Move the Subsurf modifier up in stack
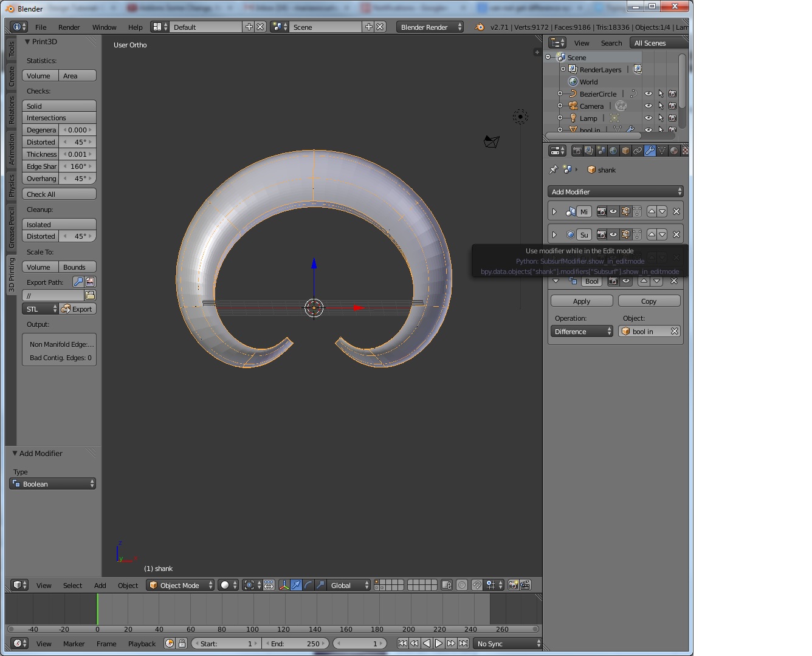This screenshot has height=656, width=812. click(x=652, y=234)
